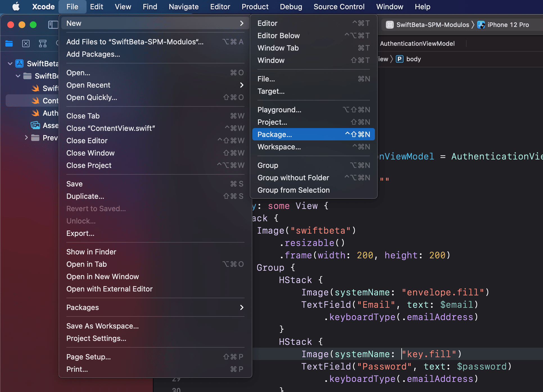Image resolution: width=543 pixels, height=392 pixels.
Task: Choose New Workspace… item
Action: (314, 147)
